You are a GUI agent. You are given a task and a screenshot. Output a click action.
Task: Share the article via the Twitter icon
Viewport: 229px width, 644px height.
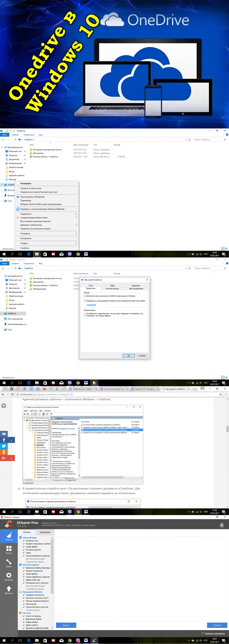click(x=4, y=446)
